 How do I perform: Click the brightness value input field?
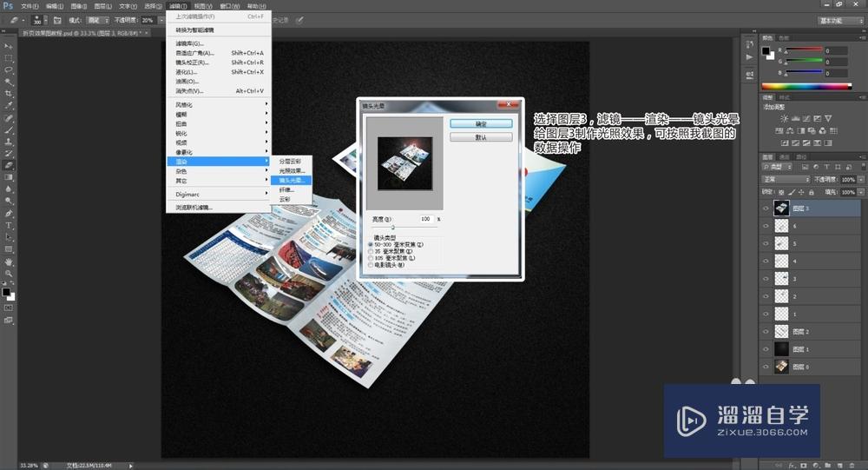point(425,219)
